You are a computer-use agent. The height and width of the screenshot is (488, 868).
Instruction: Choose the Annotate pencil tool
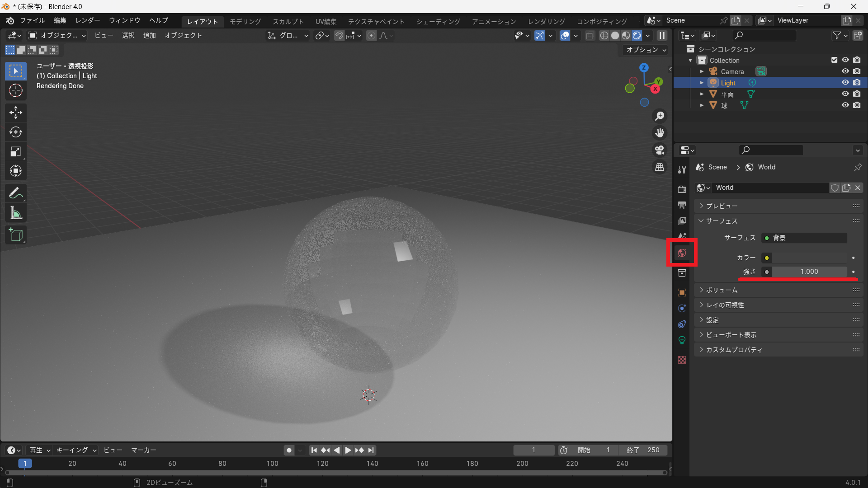coord(16,193)
